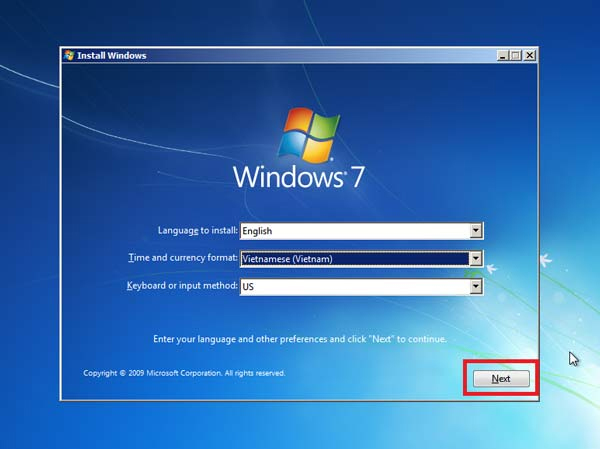Minimize the Install Windows dialog

click(x=502, y=56)
